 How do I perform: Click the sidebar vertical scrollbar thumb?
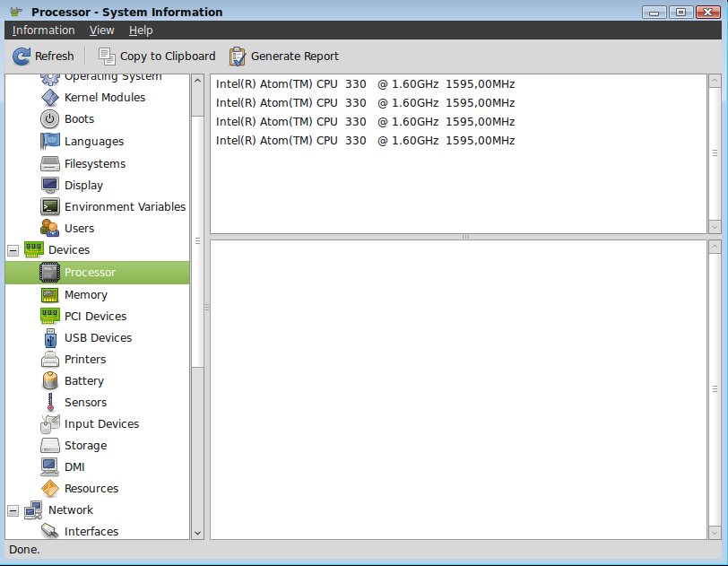198,241
